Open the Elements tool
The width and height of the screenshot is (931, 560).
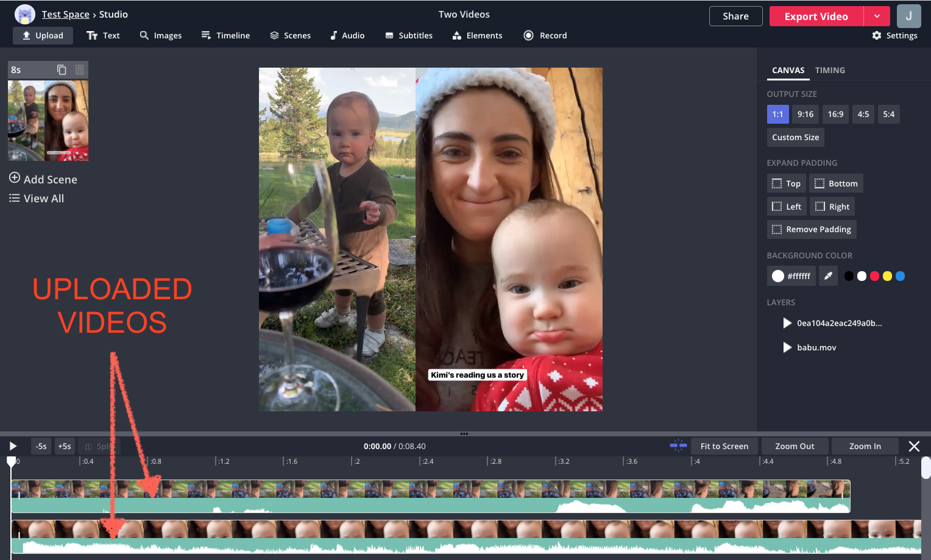coord(477,35)
